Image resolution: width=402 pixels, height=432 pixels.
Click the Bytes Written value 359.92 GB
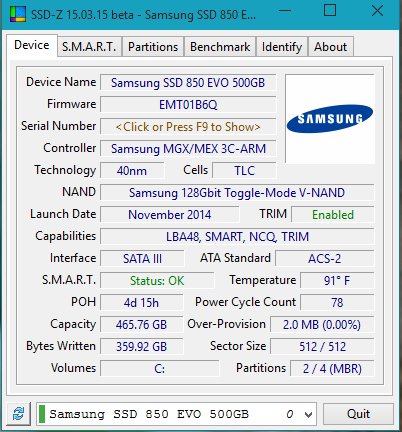(142, 347)
